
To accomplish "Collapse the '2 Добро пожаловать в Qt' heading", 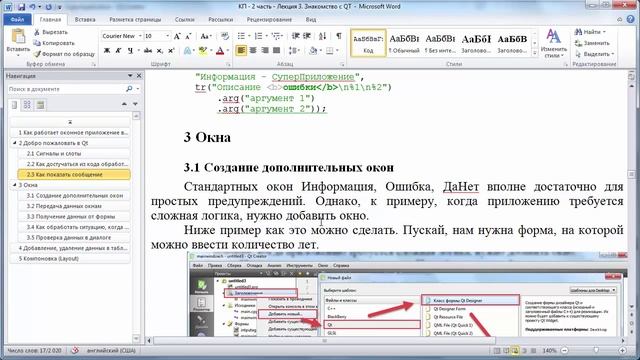I will pyautogui.click(x=14, y=143).
